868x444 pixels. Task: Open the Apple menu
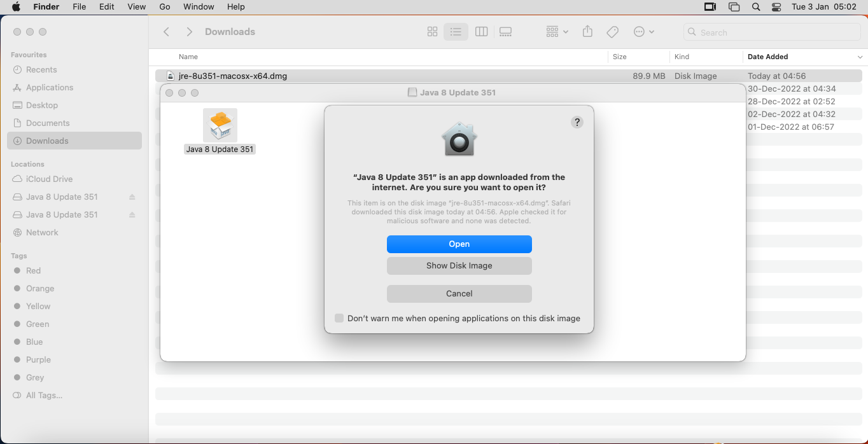(16, 7)
